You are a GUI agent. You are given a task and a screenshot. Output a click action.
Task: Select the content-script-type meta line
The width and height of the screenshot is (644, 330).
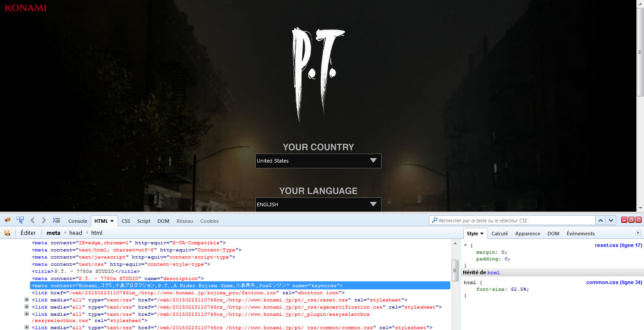[x=133, y=257]
